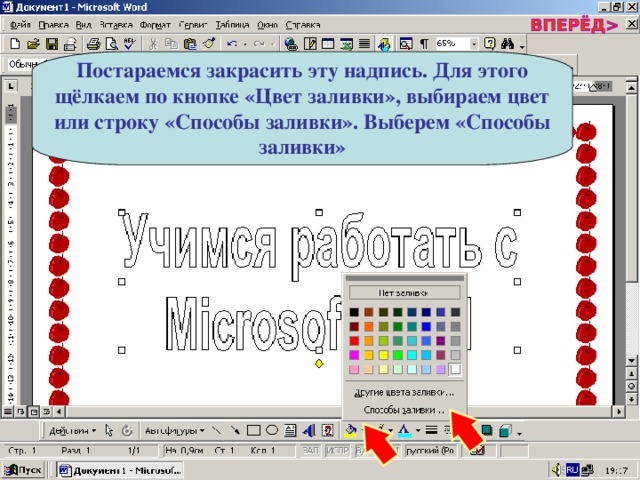This screenshot has width=640, height=480.
Task: Open the Справка menu
Action: click(x=302, y=25)
